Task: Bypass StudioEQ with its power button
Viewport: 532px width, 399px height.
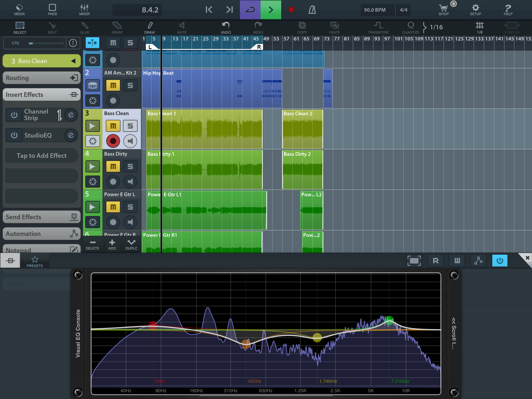Action: click(14, 135)
